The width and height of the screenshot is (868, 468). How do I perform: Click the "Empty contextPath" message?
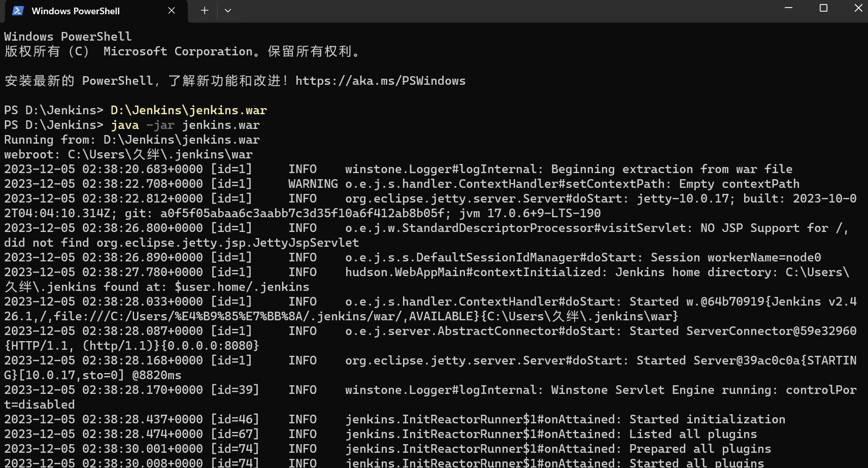740,184
